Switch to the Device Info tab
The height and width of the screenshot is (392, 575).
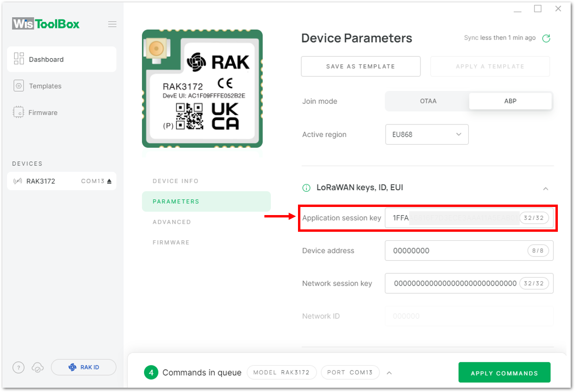click(x=175, y=181)
